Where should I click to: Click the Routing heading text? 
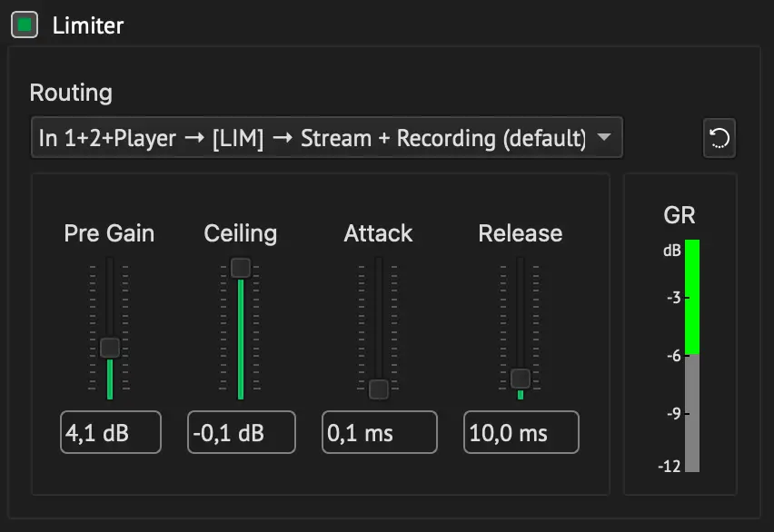pyautogui.click(x=71, y=93)
